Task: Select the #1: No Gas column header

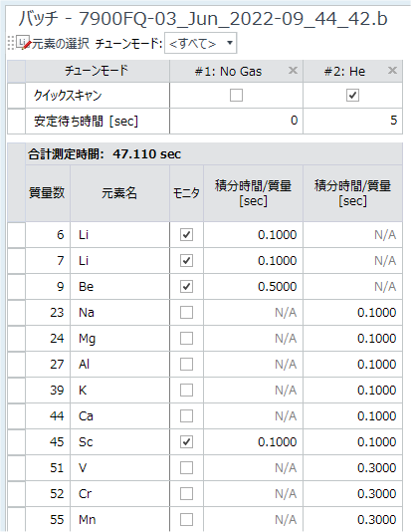Action: coord(236,72)
